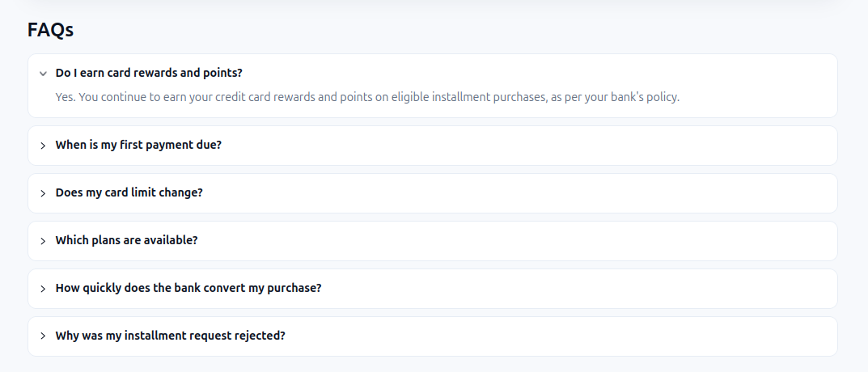Click the card rewards answer paragraph text
Image resolution: width=868 pixels, height=372 pixels.
(x=367, y=98)
